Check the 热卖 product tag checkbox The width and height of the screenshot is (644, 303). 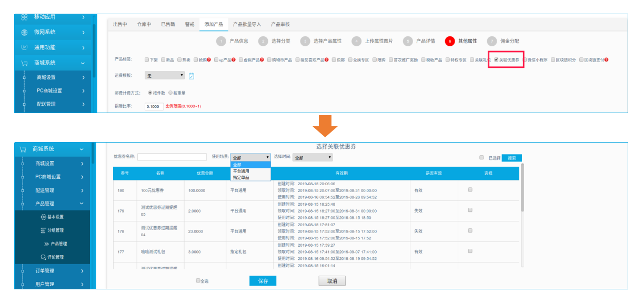[x=179, y=60]
